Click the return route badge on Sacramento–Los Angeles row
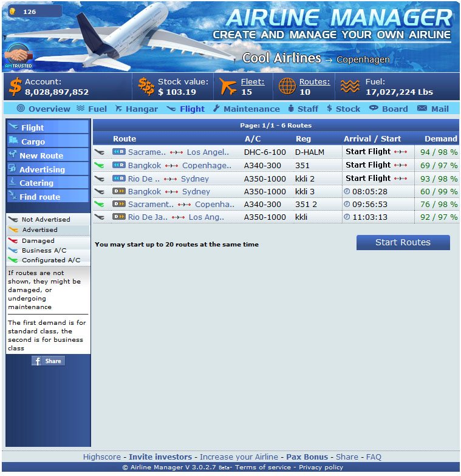 [119, 152]
